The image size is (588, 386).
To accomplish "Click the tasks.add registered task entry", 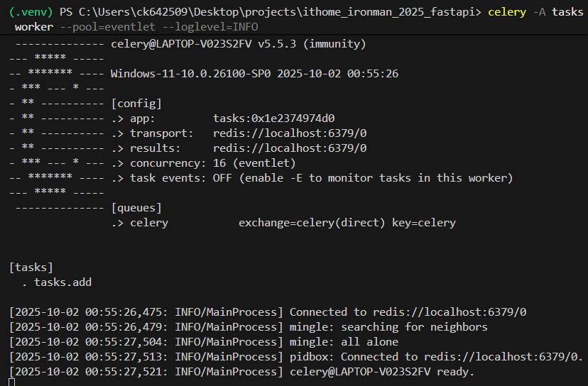I will 62,282.
